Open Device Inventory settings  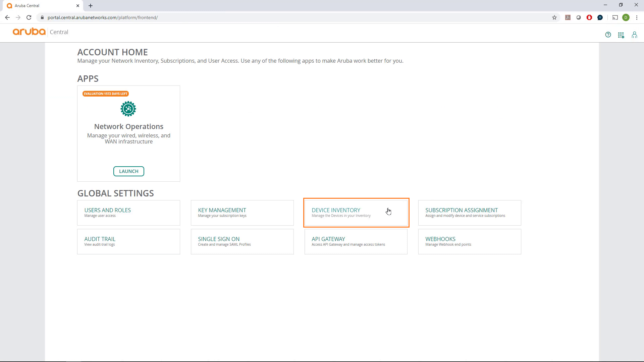pyautogui.click(x=356, y=213)
